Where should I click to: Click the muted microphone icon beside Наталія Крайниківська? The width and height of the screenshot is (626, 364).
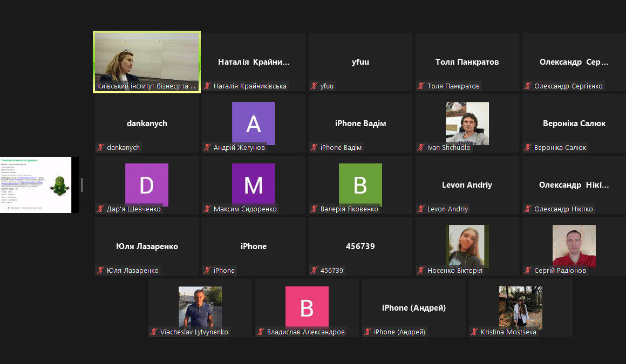pos(207,86)
